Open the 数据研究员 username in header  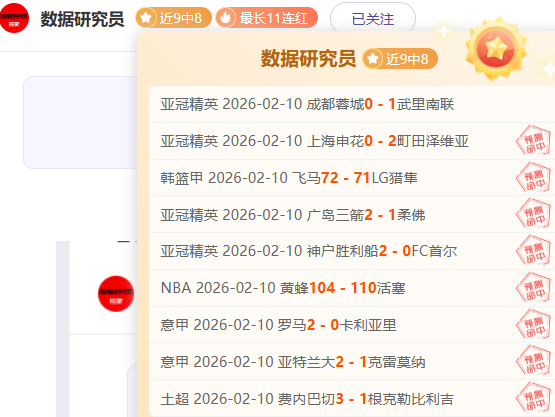pyautogui.click(x=82, y=19)
